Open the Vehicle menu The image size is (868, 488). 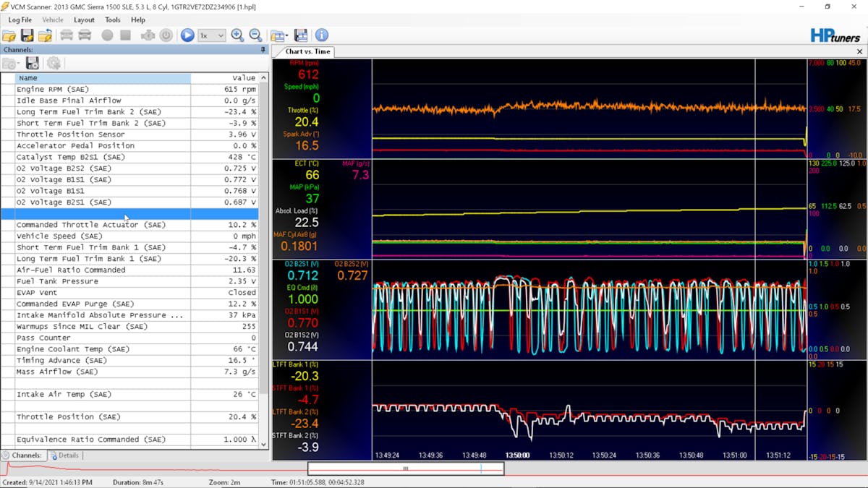point(53,20)
